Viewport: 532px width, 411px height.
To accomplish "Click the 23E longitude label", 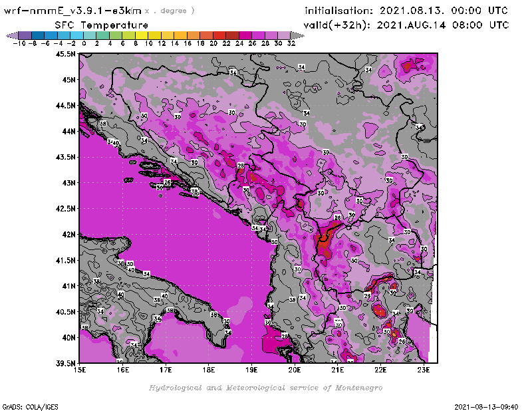I will pyautogui.click(x=424, y=370).
